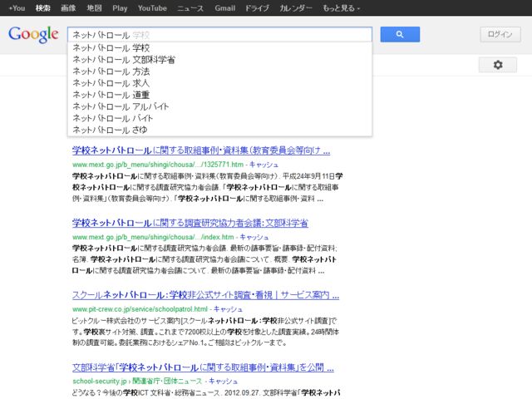The width and height of the screenshot is (532, 399).
Task: Choose suggestion ネットパトロール 文部科学省
Action: pos(219,60)
